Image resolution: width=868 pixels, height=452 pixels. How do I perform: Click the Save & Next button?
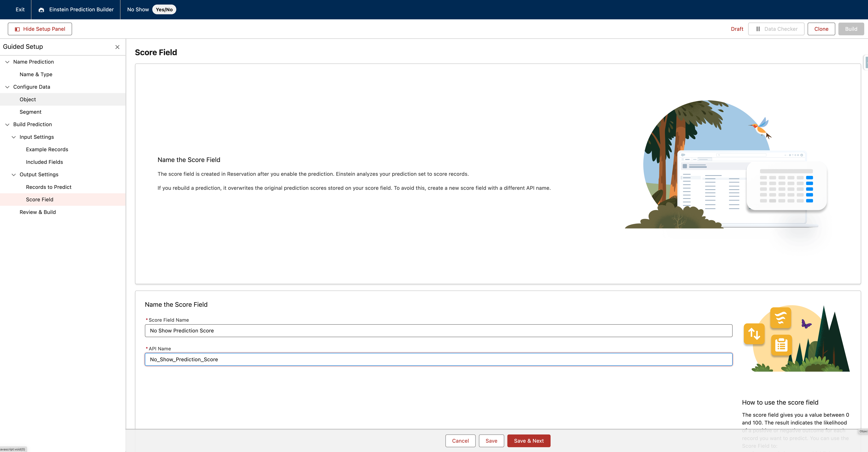click(x=529, y=441)
